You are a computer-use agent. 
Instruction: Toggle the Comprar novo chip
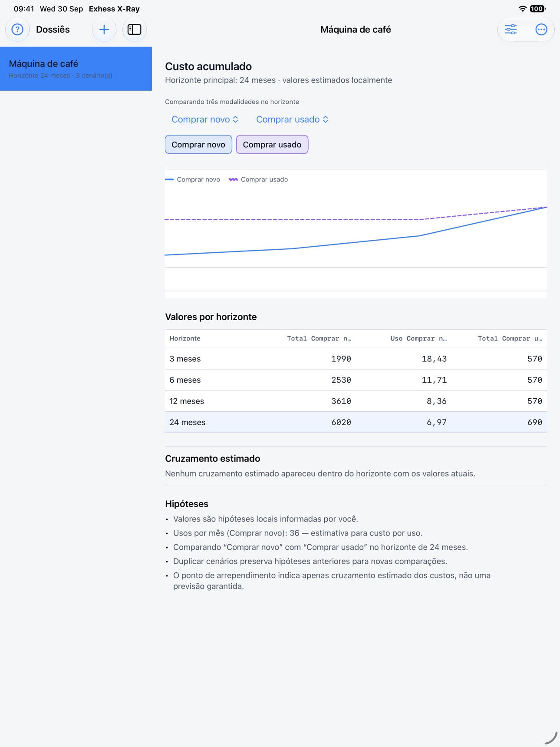pyautogui.click(x=198, y=145)
